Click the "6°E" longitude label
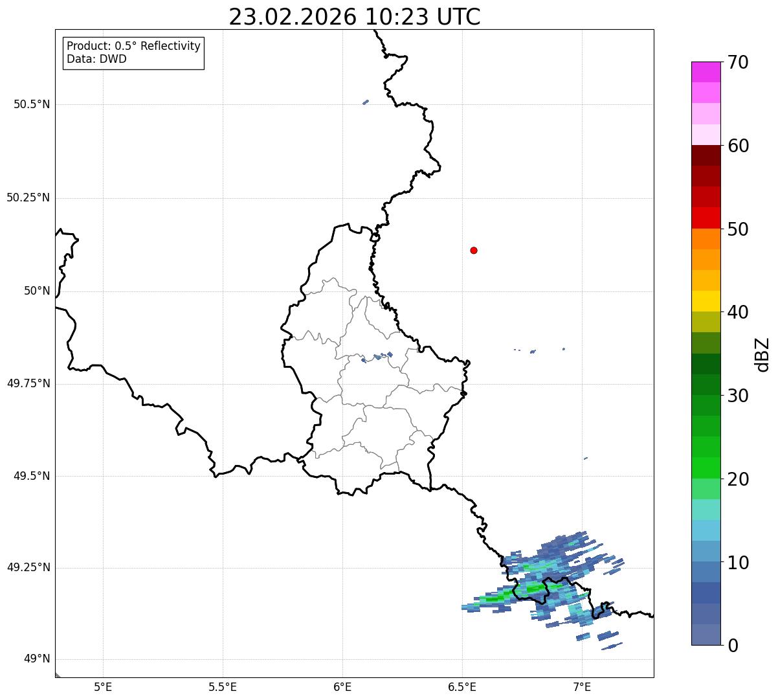The height and width of the screenshot is (700, 778). pyautogui.click(x=342, y=687)
